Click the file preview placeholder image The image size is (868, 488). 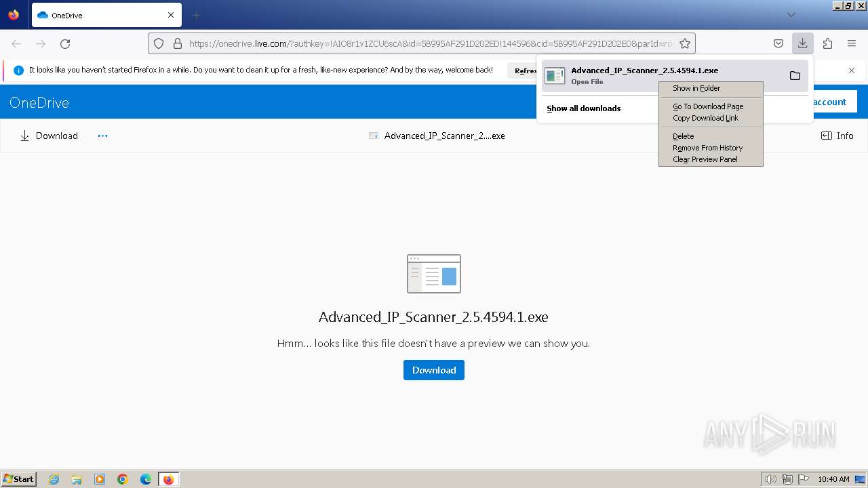click(x=434, y=274)
